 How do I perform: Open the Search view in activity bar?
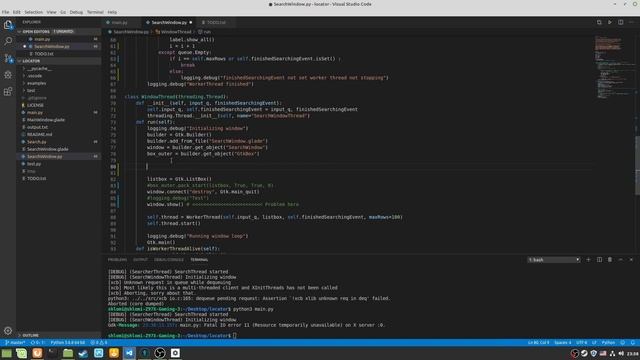tap(8, 41)
